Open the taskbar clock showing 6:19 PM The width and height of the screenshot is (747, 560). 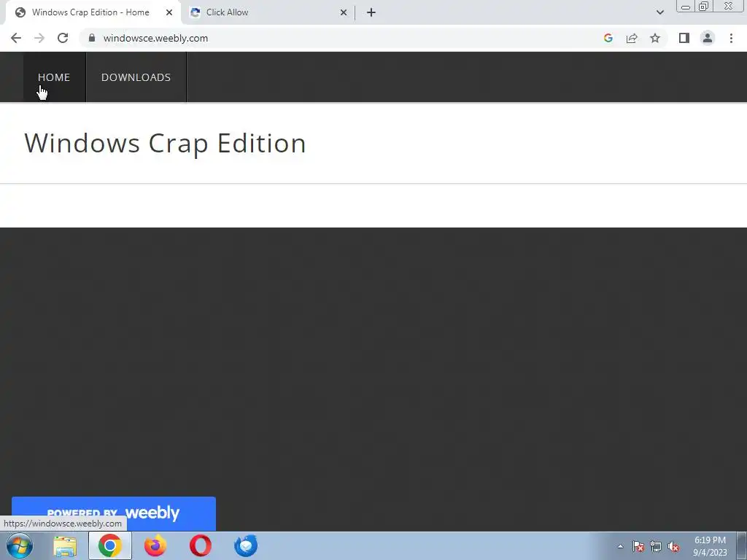pyautogui.click(x=710, y=546)
